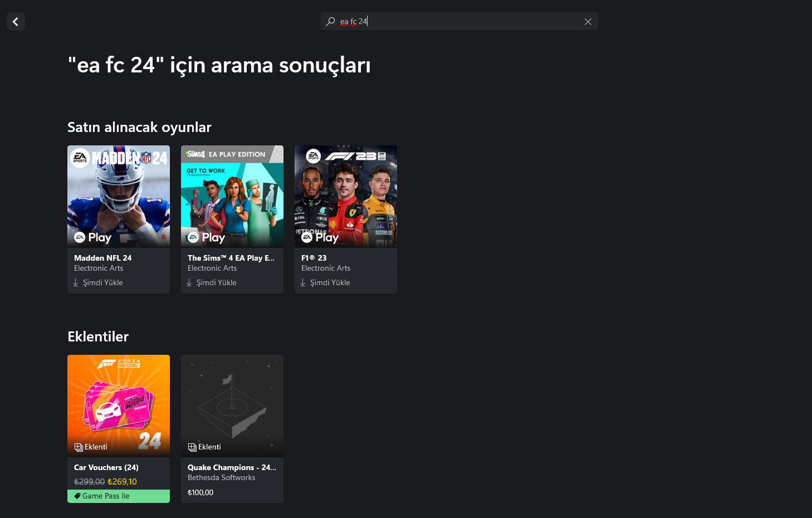Click The Sims 4 EA Play title

[231, 258]
